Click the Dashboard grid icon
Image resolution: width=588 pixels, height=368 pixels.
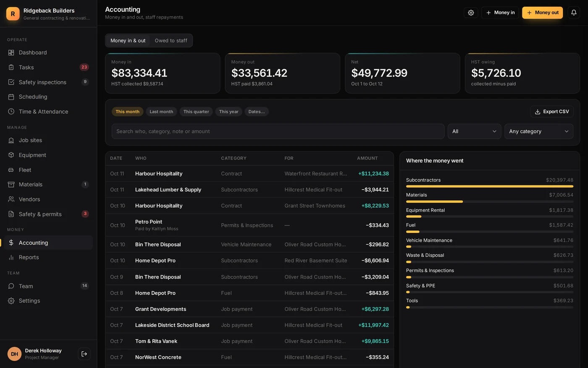(11, 52)
